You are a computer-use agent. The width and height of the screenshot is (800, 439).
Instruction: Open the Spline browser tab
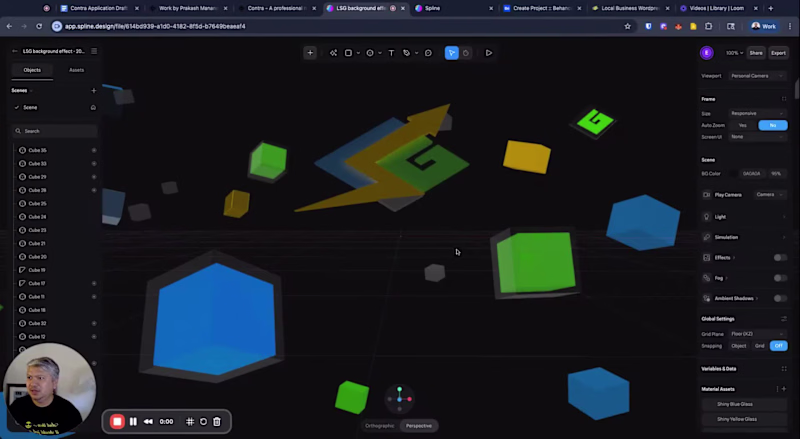[453, 8]
